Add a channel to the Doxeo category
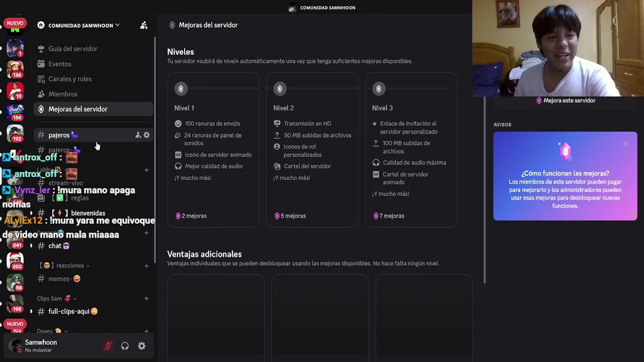The width and height of the screenshot is (644, 362). [146, 331]
